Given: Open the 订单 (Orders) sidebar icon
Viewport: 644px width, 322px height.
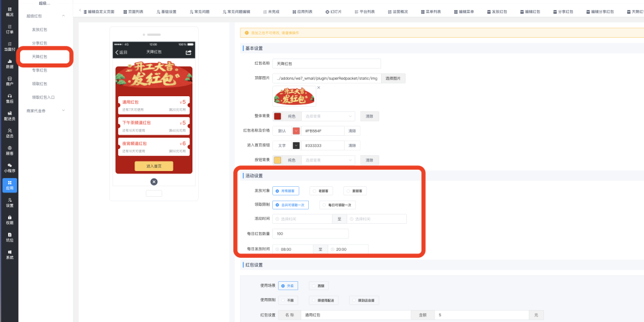Looking at the screenshot, I should [9, 28].
